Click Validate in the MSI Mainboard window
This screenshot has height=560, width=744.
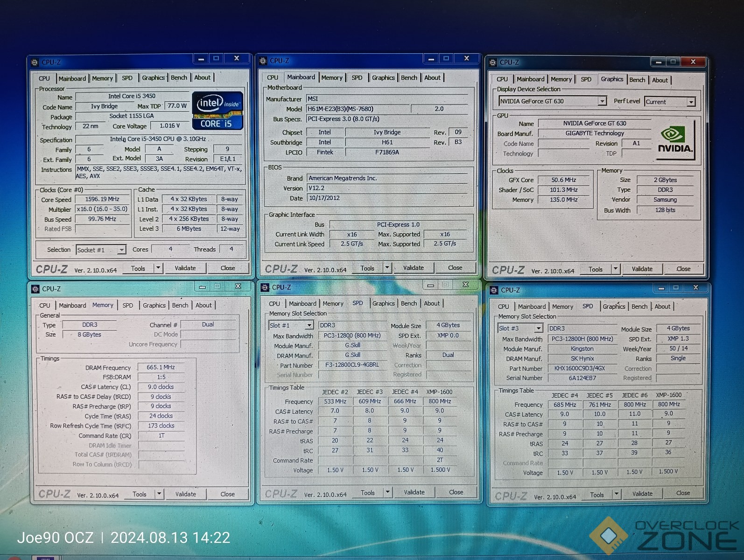pyautogui.click(x=414, y=268)
